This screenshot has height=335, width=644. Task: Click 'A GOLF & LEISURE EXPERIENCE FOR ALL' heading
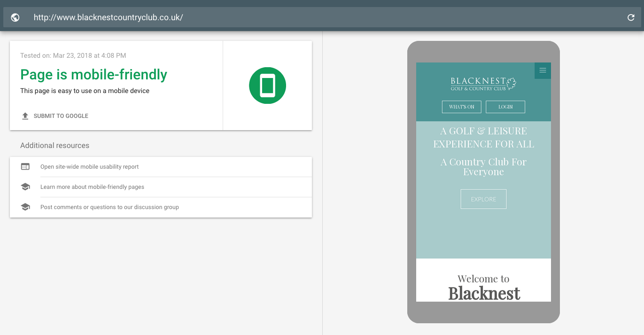coord(483,137)
